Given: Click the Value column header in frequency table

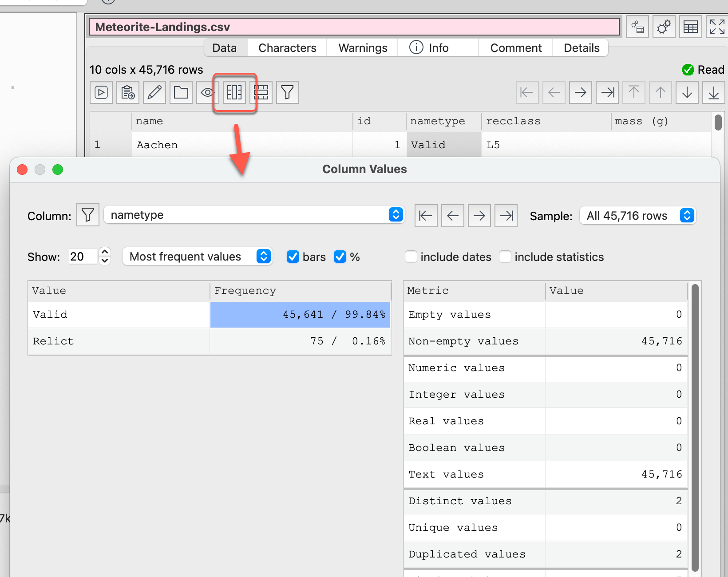Looking at the screenshot, I should point(119,291).
